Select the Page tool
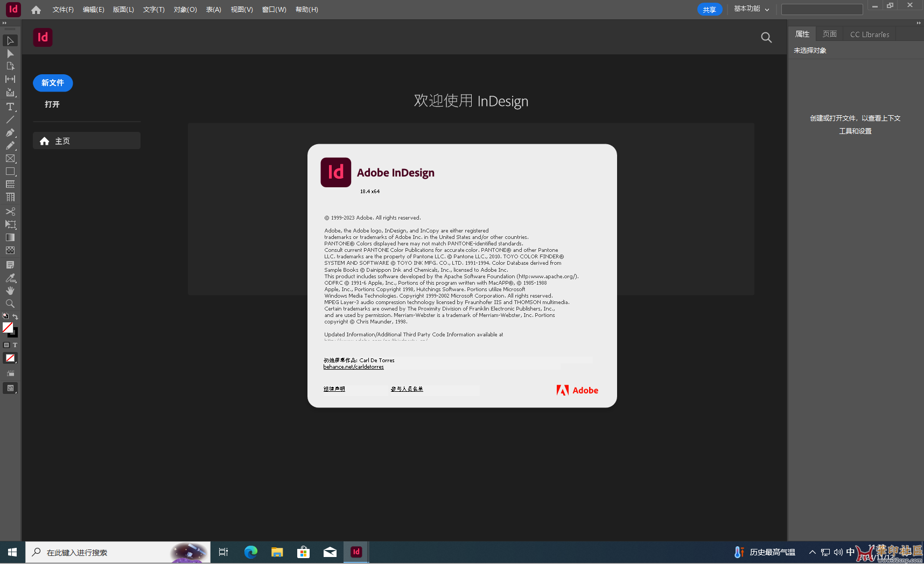 pyautogui.click(x=10, y=66)
